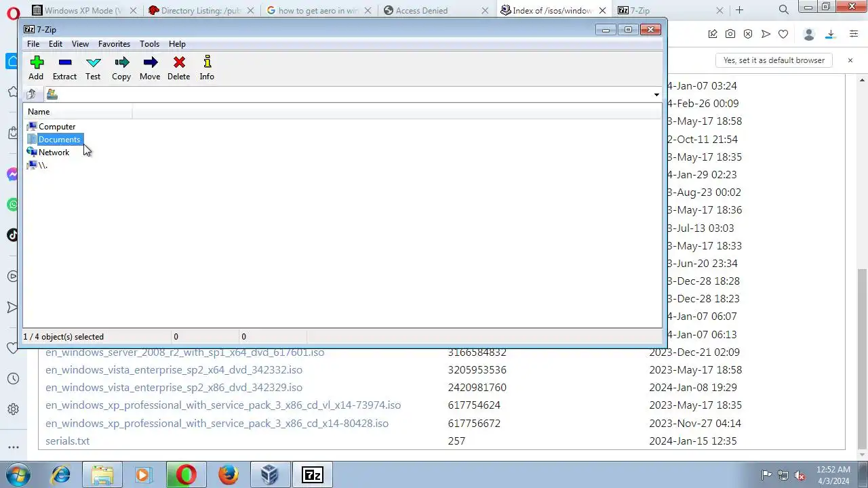Click the Delete toolbar icon in 7-Zip
The width and height of the screenshot is (868, 488).
[x=179, y=68]
